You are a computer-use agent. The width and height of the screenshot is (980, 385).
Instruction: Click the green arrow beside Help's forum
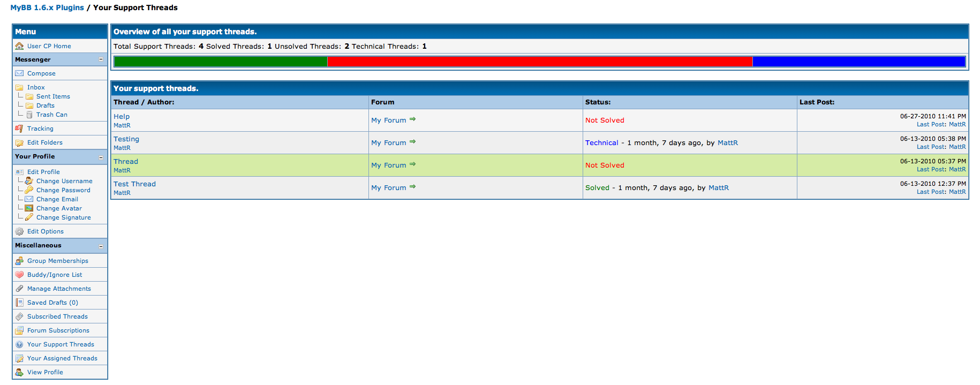point(412,119)
